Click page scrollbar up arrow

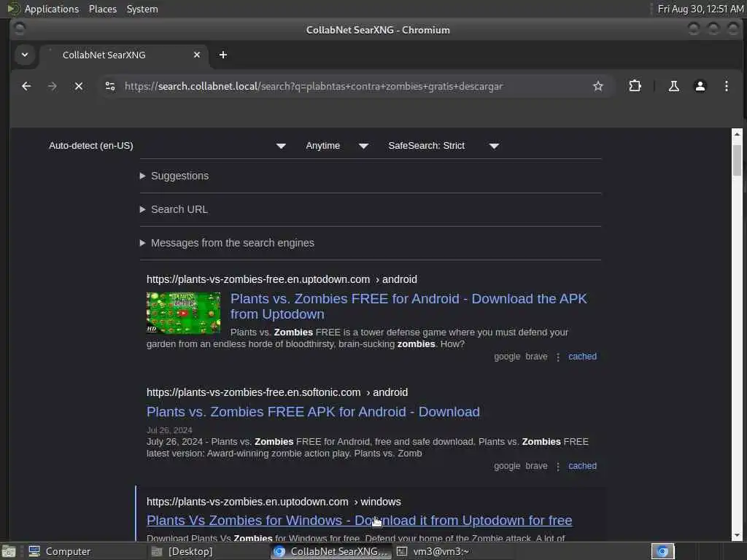coord(737,134)
